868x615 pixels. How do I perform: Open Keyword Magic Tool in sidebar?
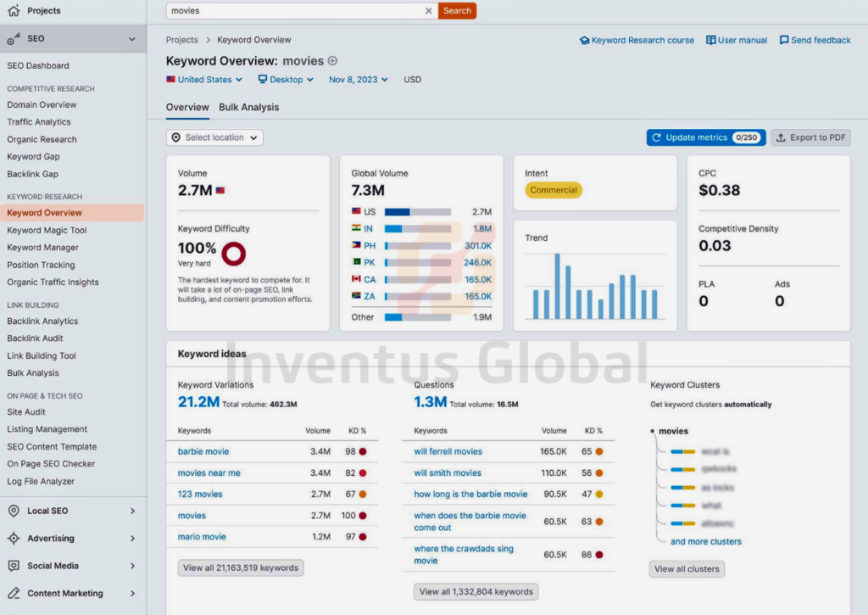[x=47, y=230]
